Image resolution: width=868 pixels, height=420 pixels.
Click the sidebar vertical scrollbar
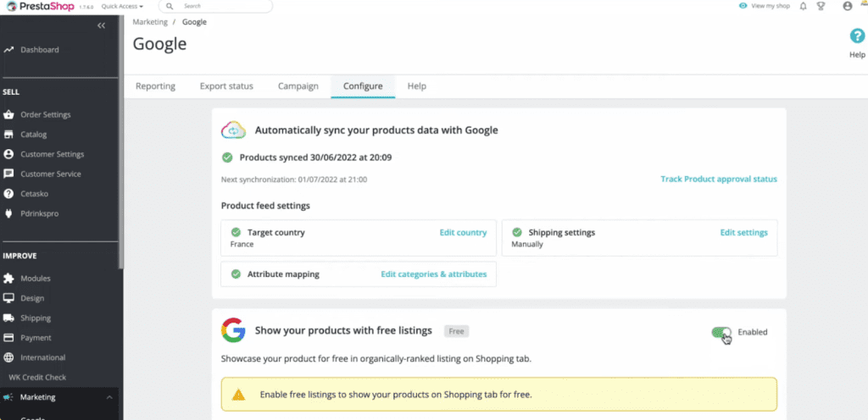tap(121, 144)
